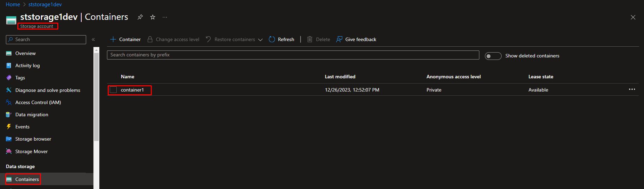Screen dimensions: 644x189
Task: Sort by the Last modified column
Action: (x=340, y=77)
